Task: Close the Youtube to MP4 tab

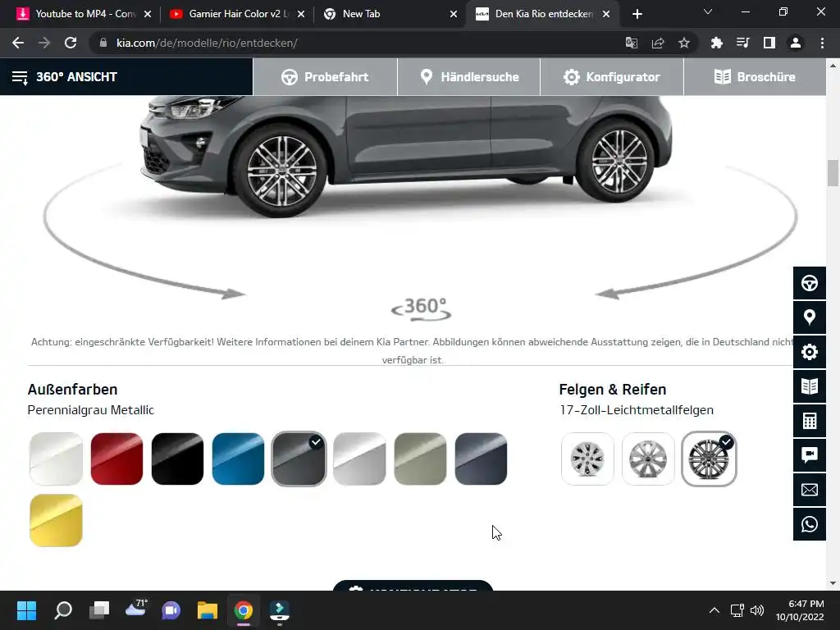Action: 148,15
